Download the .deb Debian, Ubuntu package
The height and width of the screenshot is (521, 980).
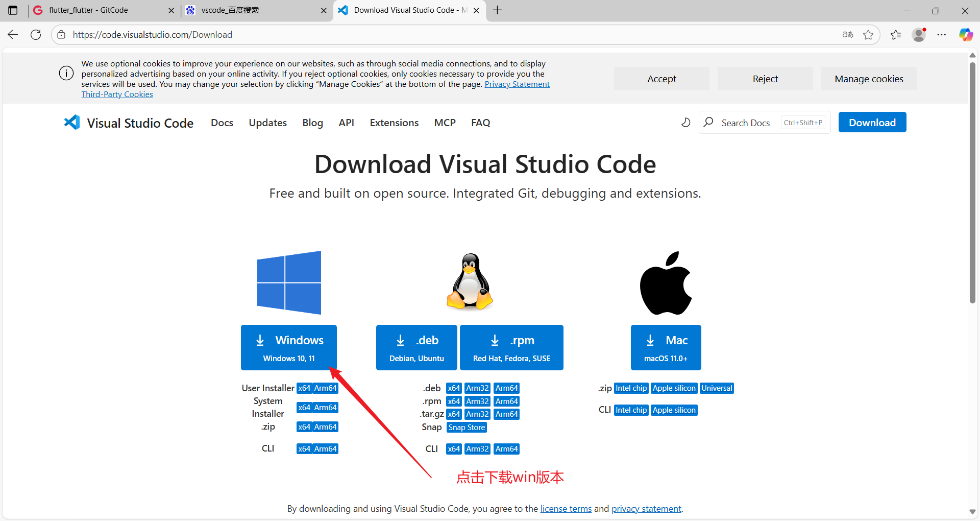[416, 347]
